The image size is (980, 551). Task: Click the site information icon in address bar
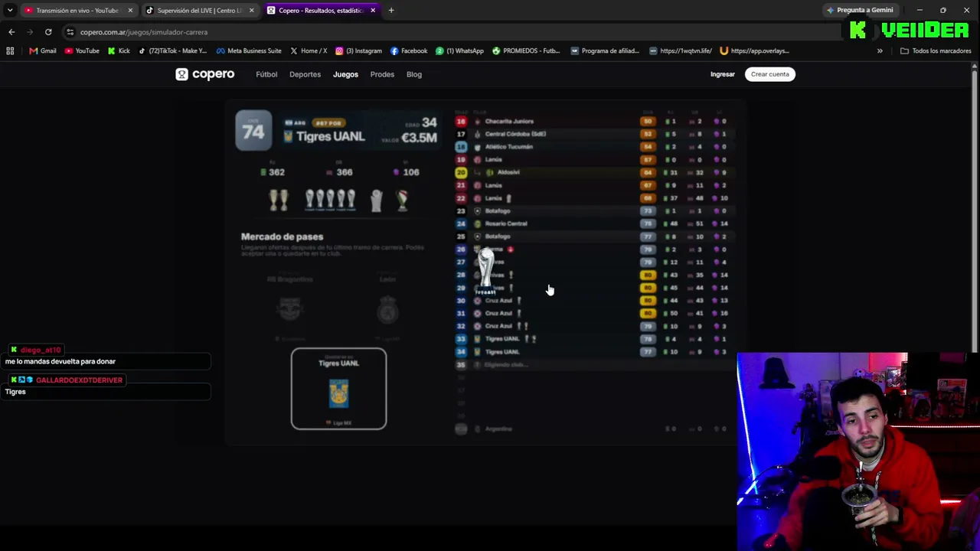point(70,32)
